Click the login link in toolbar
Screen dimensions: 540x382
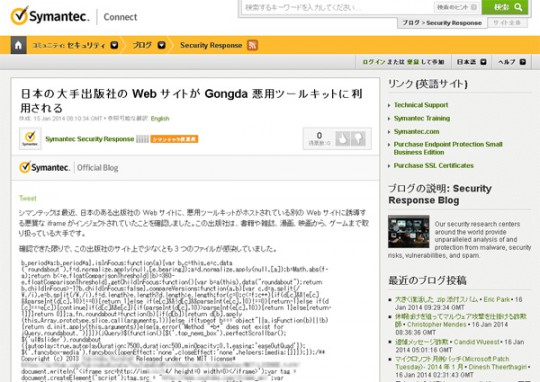[374, 62]
